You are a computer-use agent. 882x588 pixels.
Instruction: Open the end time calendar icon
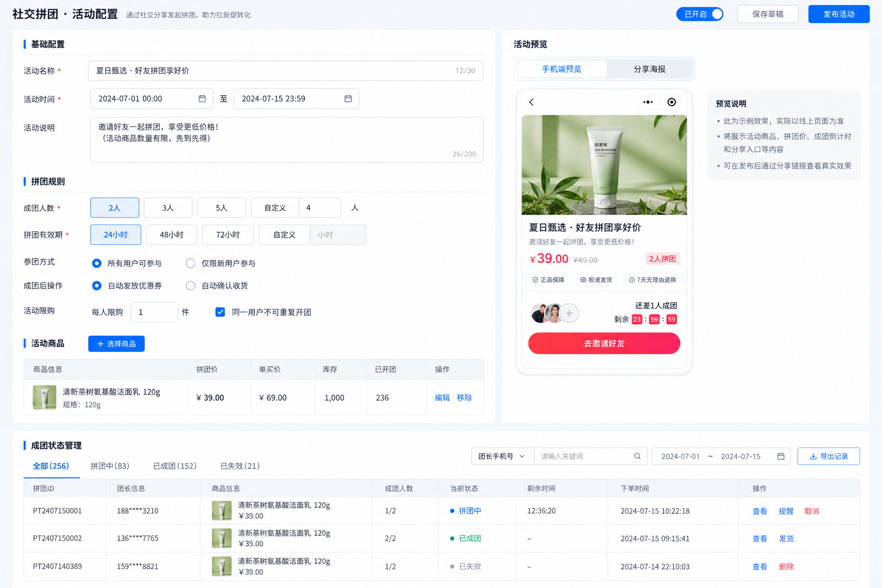(x=348, y=99)
